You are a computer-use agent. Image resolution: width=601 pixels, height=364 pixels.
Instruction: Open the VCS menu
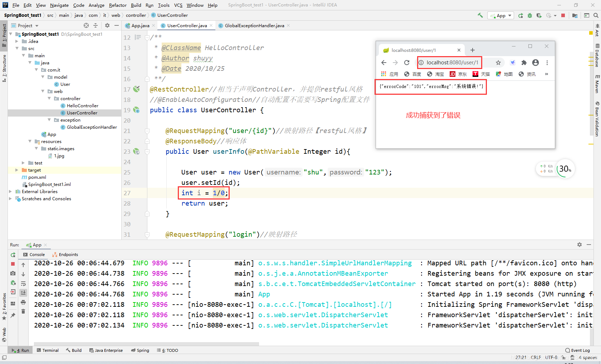(178, 5)
